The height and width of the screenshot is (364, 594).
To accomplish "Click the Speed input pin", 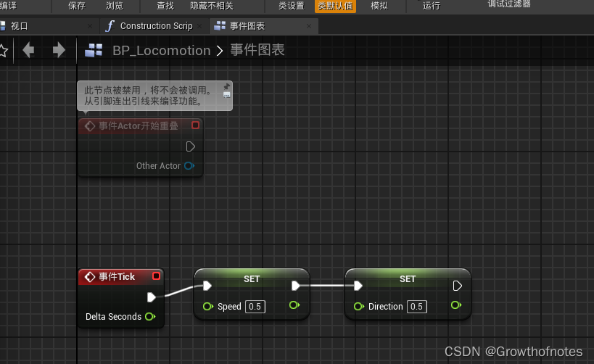I will 208,306.
